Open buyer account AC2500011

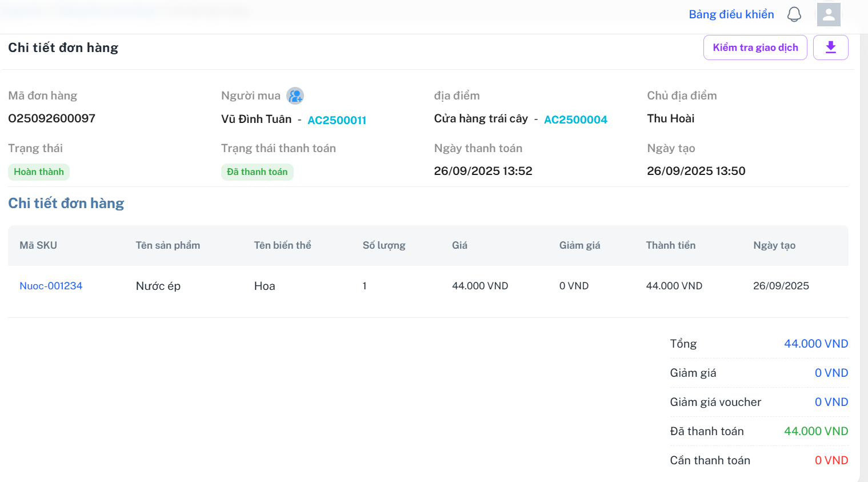(337, 120)
